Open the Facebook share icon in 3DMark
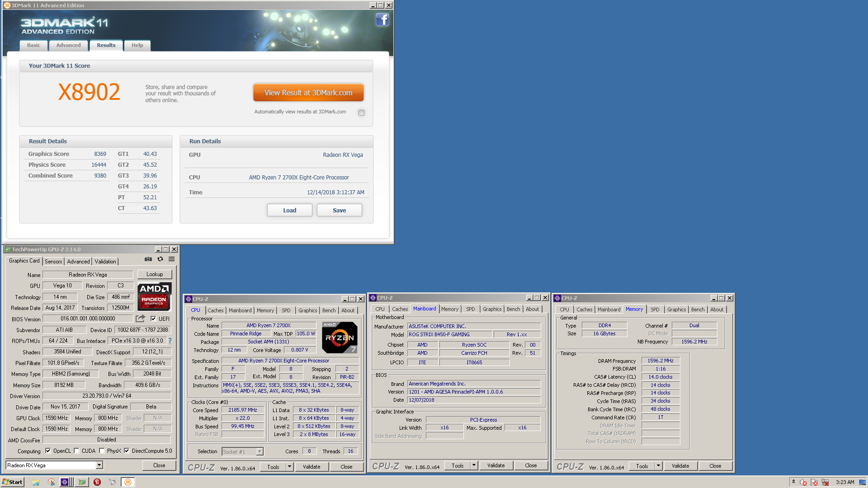This screenshot has height=488, width=868. coord(382,20)
